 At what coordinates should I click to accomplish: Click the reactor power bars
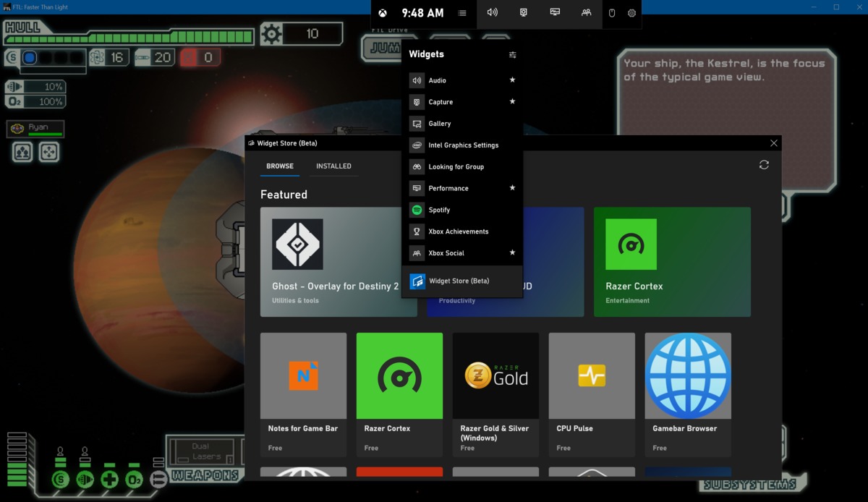17,459
